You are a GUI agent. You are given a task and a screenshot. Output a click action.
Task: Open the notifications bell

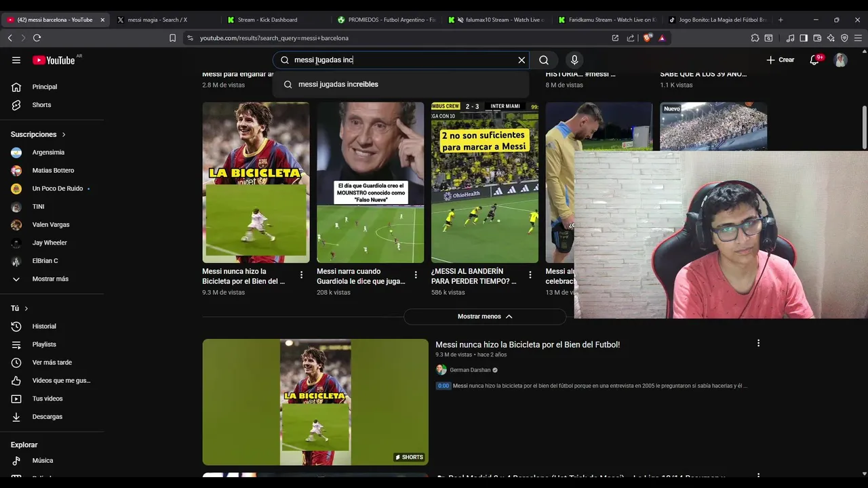[x=814, y=60]
